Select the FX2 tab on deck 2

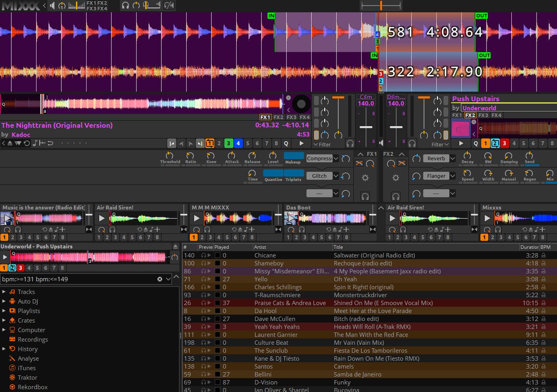(470, 115)
